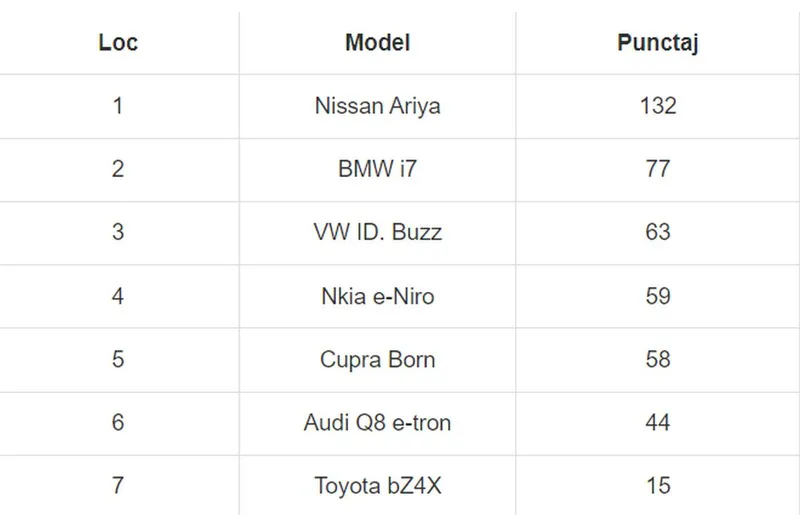The width and height of the screenshot is (800, 515).
Task: Click the score 59 cell
Action: [657, 296]
